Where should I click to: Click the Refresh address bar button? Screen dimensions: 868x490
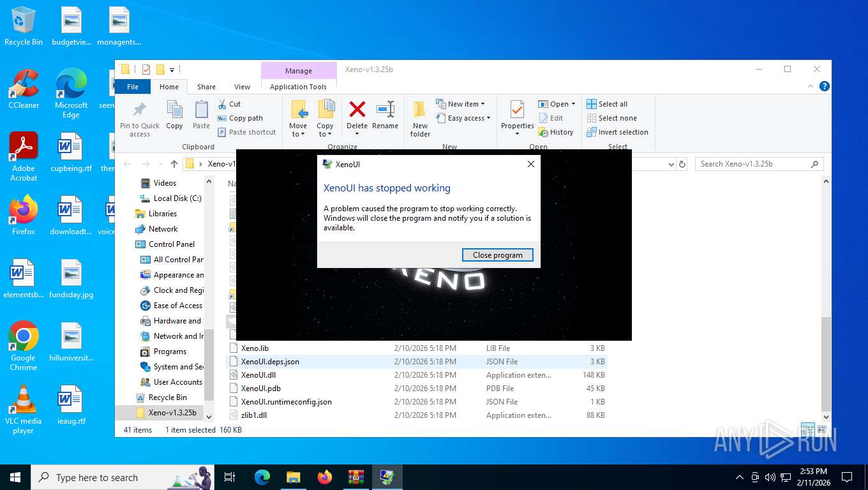[682, 164]
